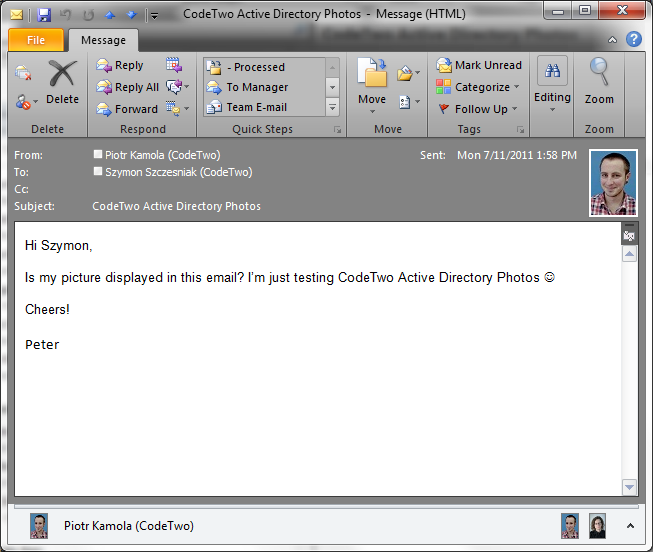Image resolution: width=653 pixels, height=552 pixels.
Task: Select the woman's photo in people pane
Action: click(x=597, y=526)
